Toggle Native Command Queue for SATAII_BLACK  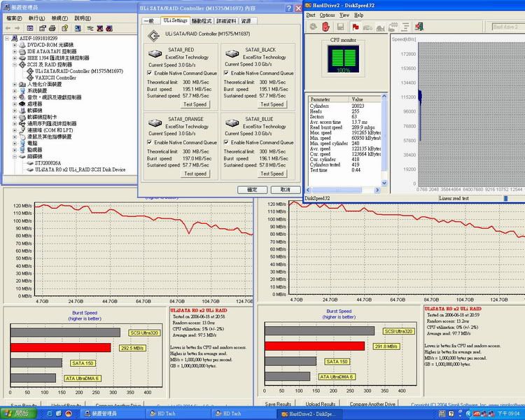226,73
